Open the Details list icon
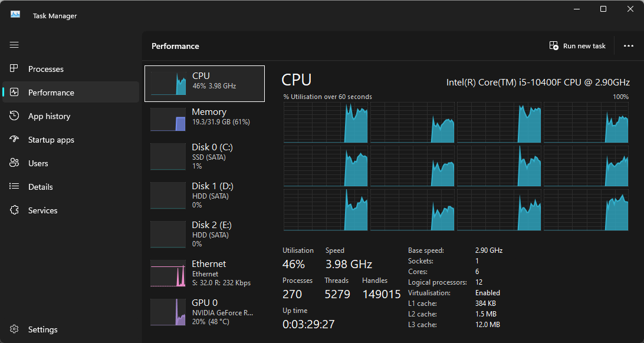 coord(14,187)
